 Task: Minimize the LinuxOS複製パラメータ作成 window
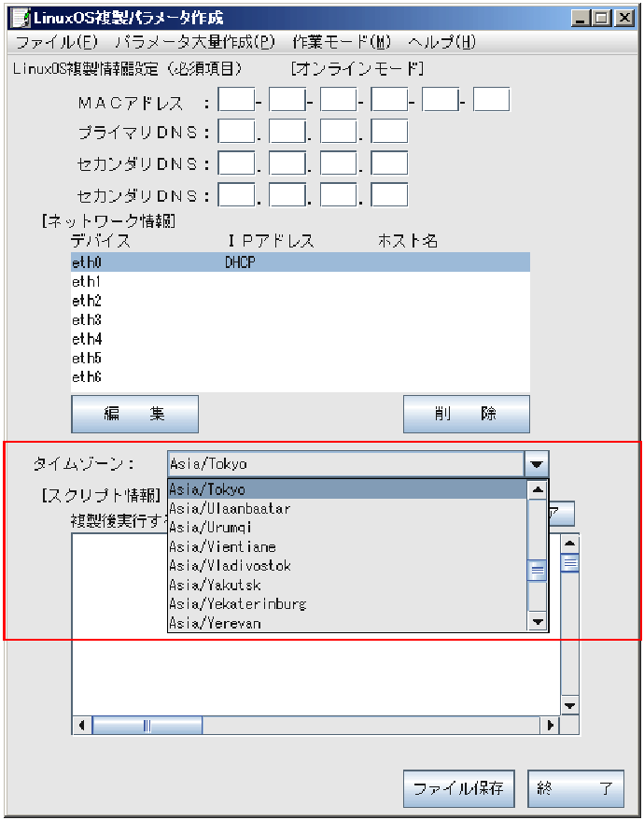pos(581,19)
